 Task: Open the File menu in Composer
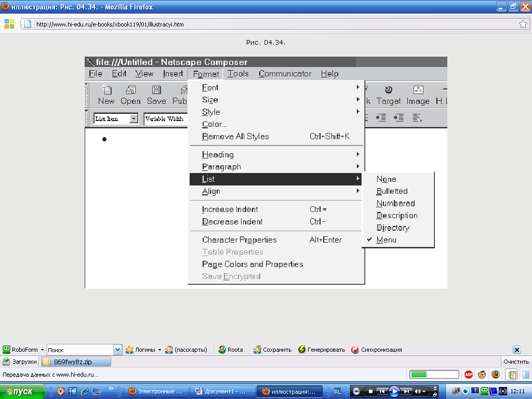(96, 74)
